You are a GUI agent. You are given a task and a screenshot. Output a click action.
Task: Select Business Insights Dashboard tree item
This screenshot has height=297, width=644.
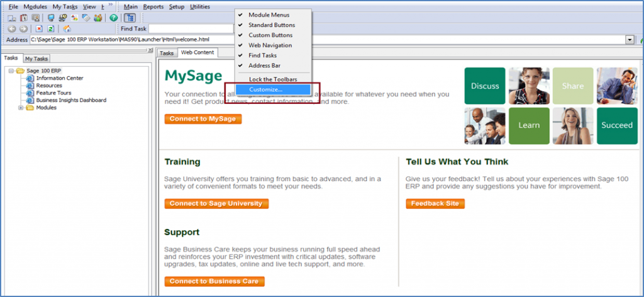71,100
